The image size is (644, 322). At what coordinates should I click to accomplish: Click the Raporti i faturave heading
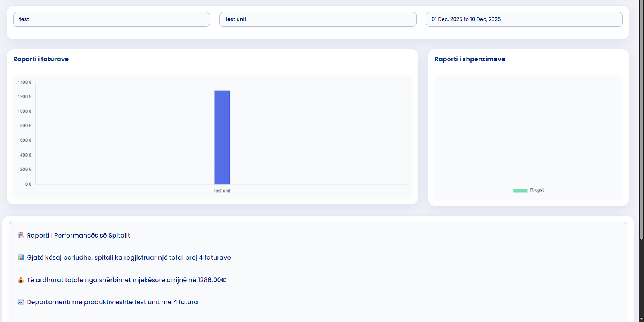click(x=41, y=59)
